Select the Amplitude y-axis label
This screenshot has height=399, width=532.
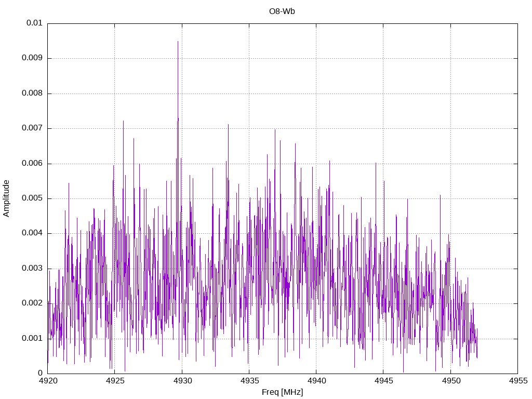[x=6, y=198]
